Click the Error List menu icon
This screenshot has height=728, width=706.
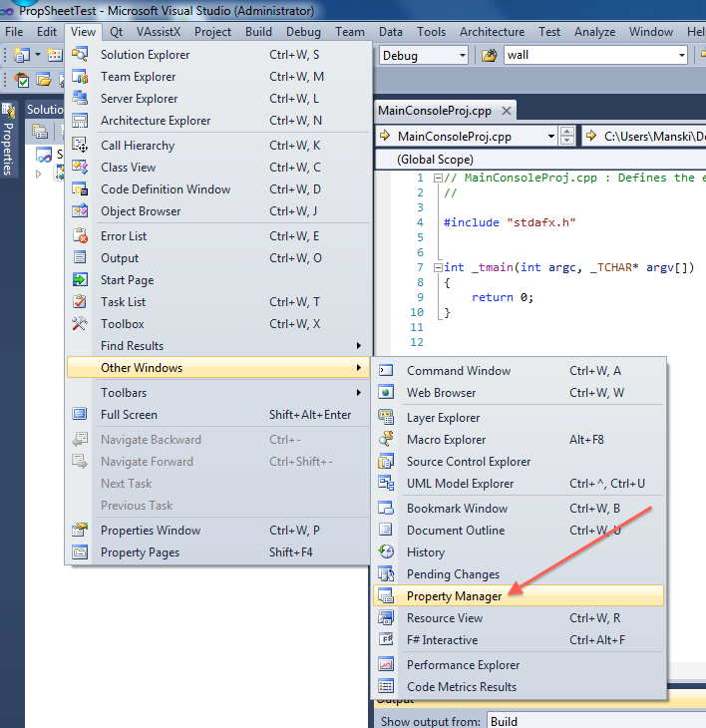tap(80, 236)
